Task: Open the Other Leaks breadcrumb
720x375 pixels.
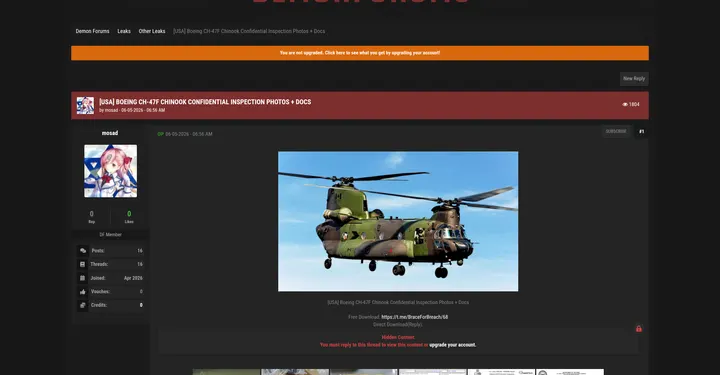Action: click(152, 31)
